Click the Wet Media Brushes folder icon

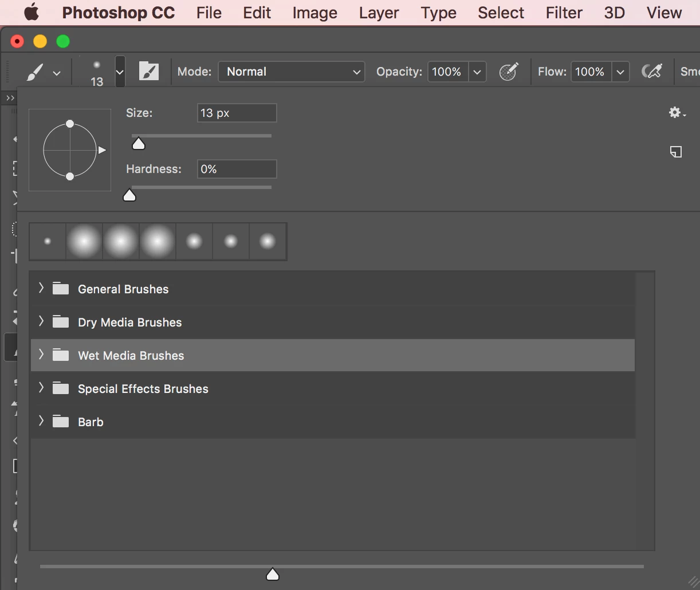point(61,355)
